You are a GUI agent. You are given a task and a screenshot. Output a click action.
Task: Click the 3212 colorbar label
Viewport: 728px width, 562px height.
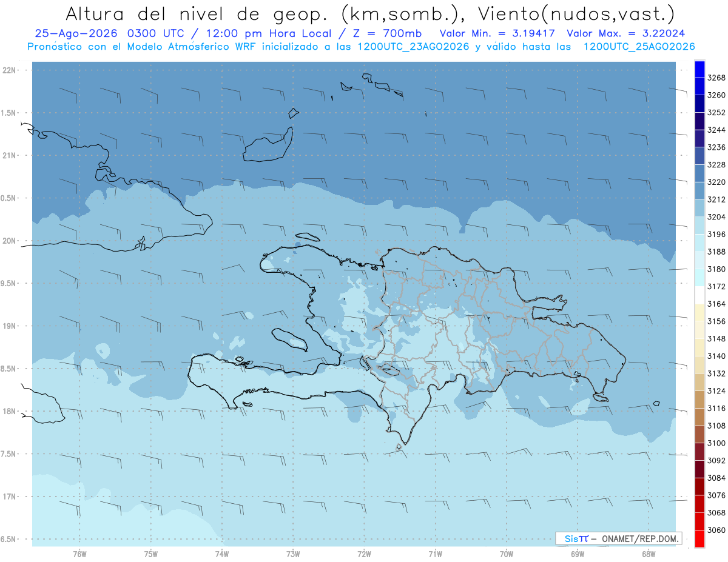click(716, 199)
